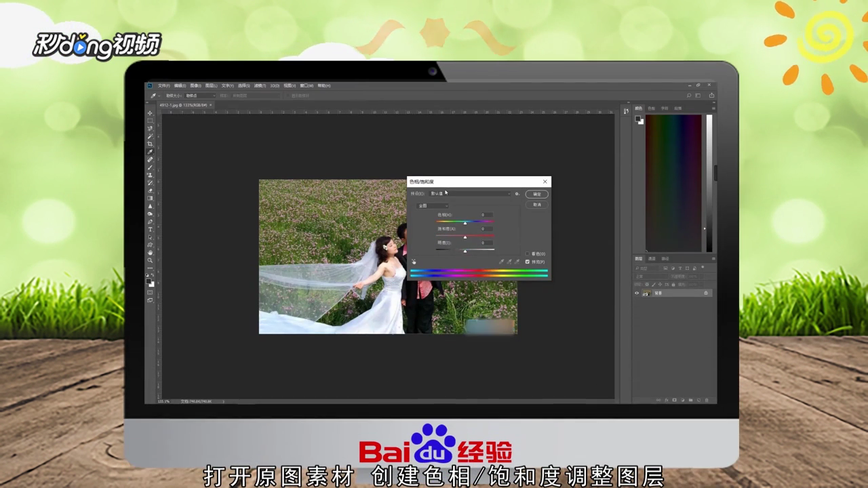Select the Magic Wand tool
The height and width of the screenshot is (488, 868).
[150, 136]
